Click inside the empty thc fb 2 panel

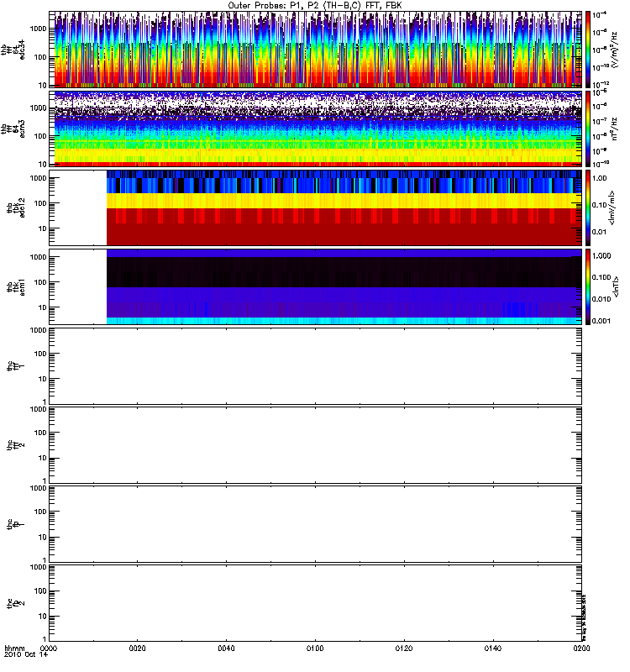pyautogui.click(x=316, y=603)
